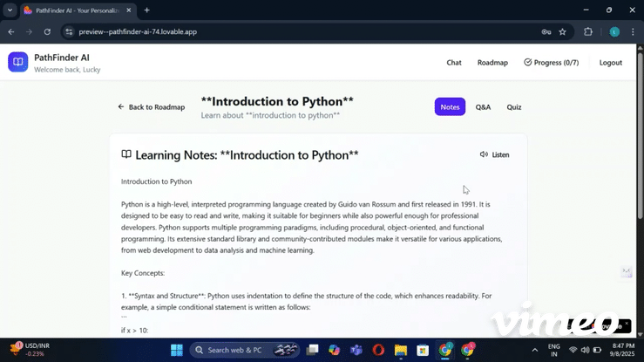Click the site information icon in address bar
Screen dimensions: 644x362
tap(69, 31)
